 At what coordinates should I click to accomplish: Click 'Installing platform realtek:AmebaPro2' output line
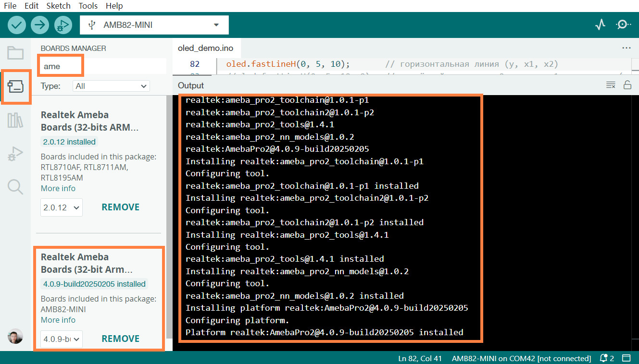[x=327, y=308]
